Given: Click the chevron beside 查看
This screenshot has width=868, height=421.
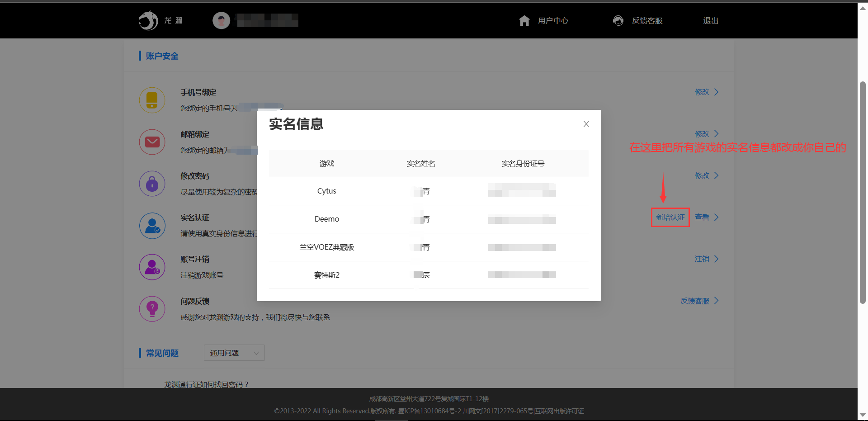Looking at the screenshot, I should tap(717, 218).
